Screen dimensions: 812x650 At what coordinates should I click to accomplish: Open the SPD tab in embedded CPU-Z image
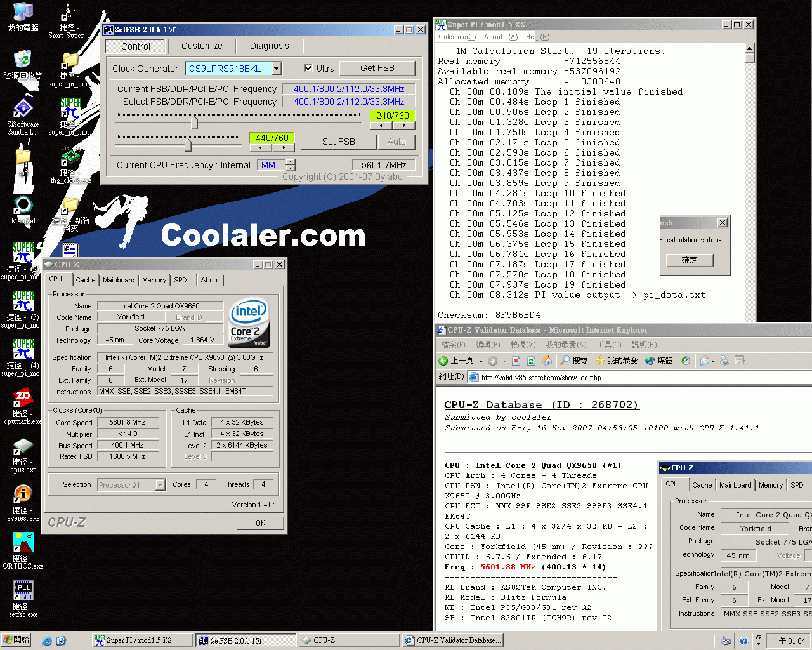tap(797, 485)
